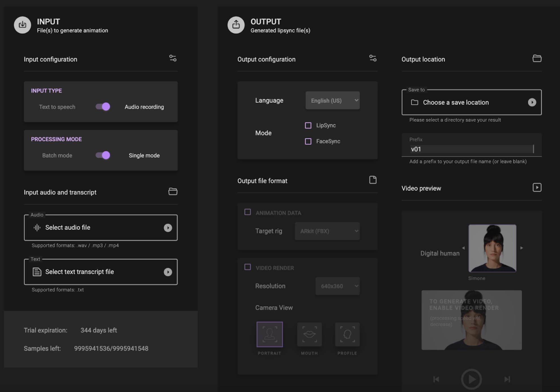Enable the LipSync mode checkbox
The height and width of the screenshot is (392, 560).
pyautogui.click(x=308, y=125)
